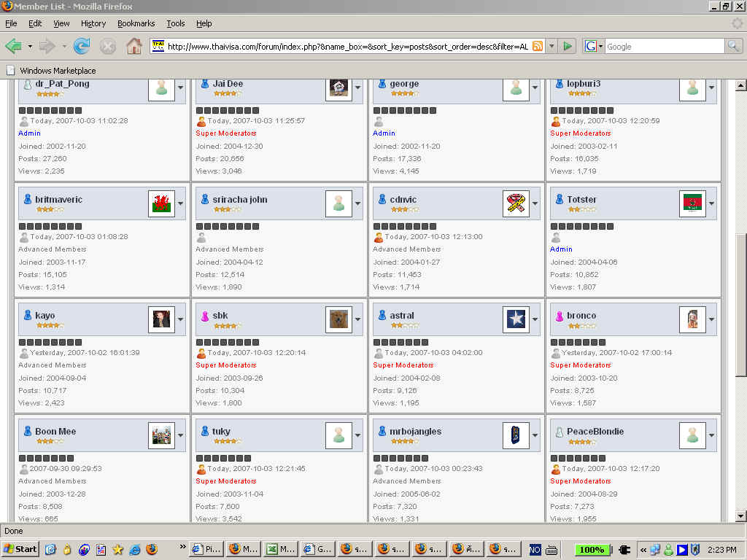The width and height of the screenshot is (747, 560).
Task: Open the Windows Marketplace bookmark
Action: click(x=58, y=71)
